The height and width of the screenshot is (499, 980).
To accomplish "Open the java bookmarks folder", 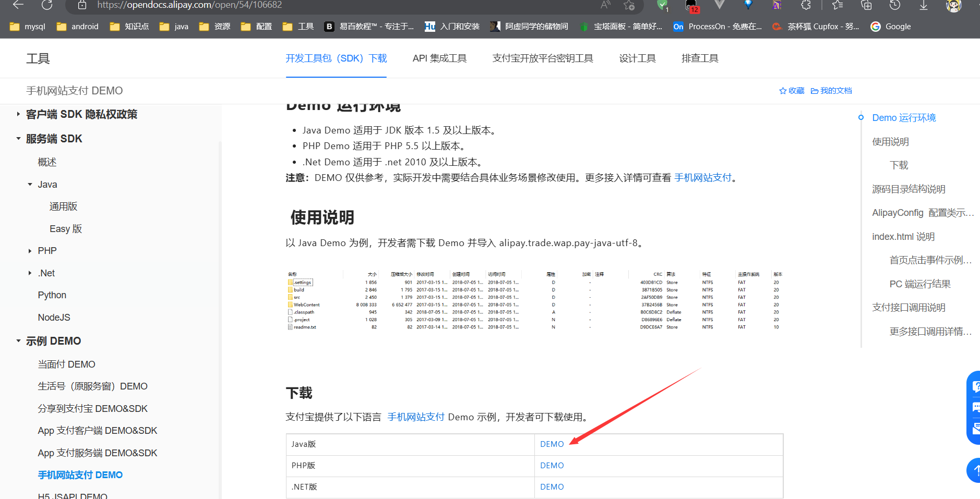I will coord(174,27).
